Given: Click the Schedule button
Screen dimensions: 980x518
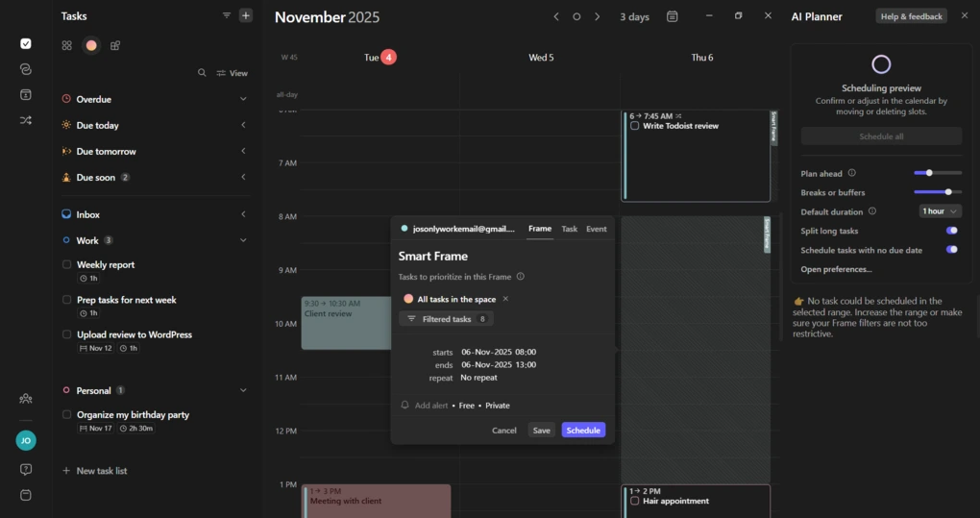Looking at the screenshot, I should 583,431.
